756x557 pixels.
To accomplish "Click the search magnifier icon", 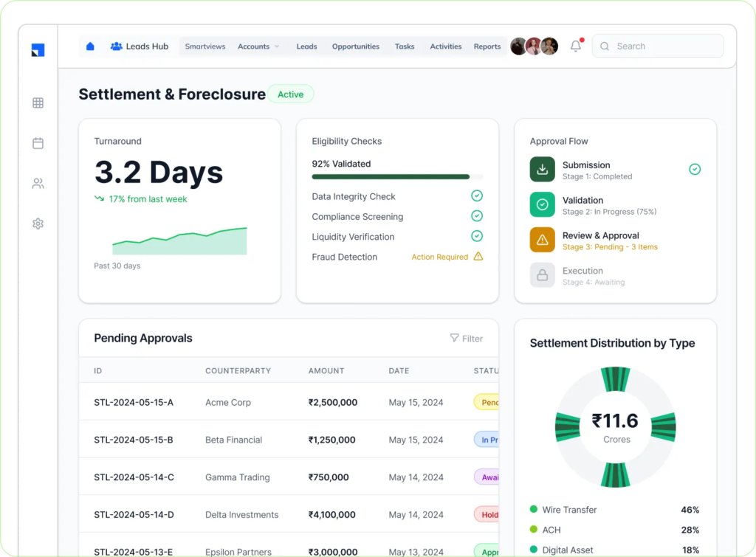I will point(605,46).
